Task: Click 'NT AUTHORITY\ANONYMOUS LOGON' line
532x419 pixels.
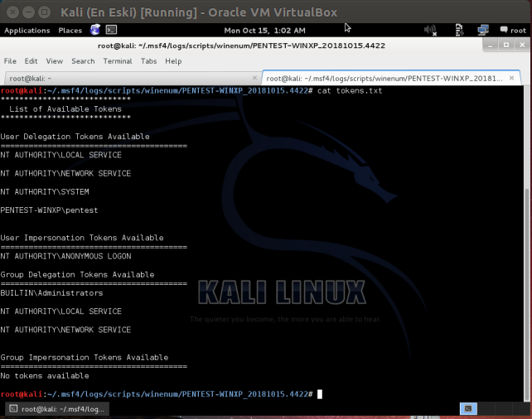Action: (65, 256)
